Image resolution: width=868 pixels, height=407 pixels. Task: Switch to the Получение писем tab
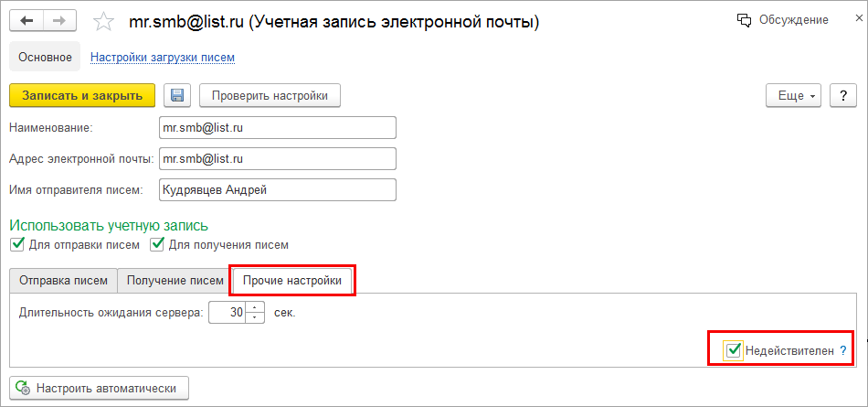click(175, 280)
